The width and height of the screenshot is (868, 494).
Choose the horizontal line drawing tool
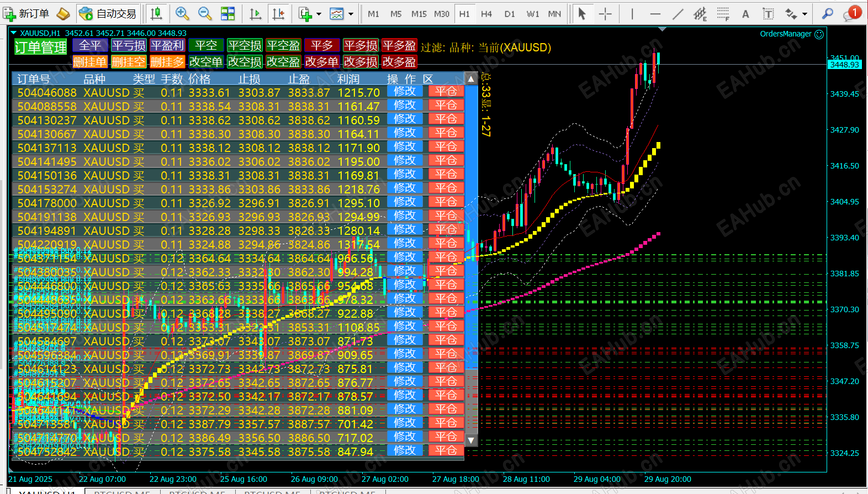coord(655,14)
